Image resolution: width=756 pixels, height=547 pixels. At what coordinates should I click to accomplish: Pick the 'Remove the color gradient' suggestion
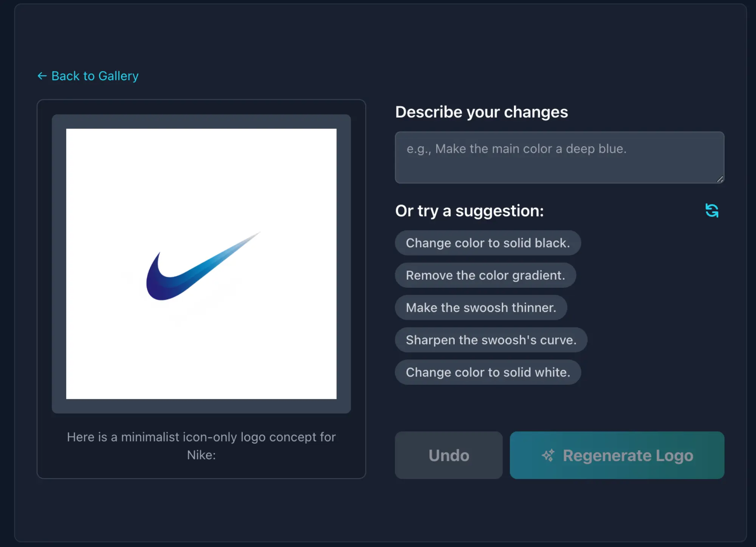click(485, 275)
